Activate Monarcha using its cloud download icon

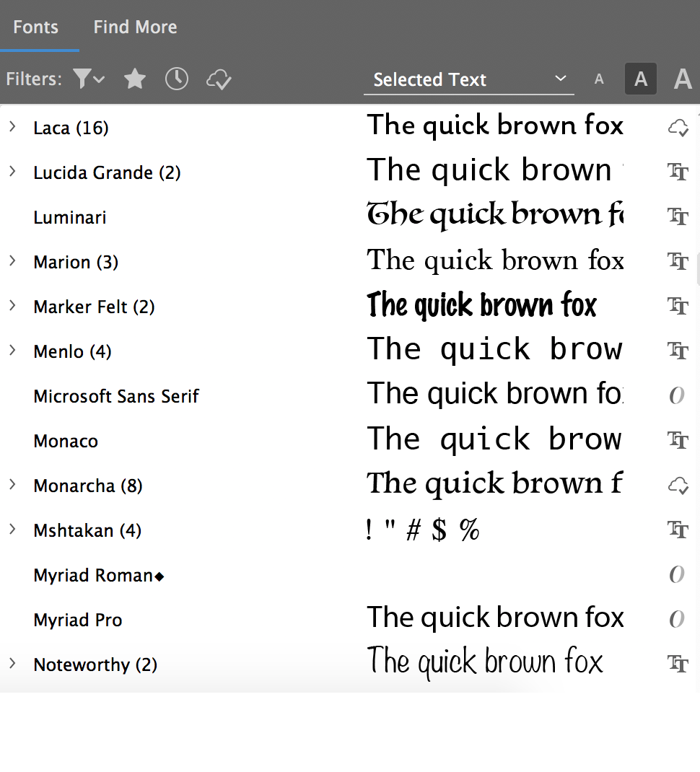coord(678,485)
